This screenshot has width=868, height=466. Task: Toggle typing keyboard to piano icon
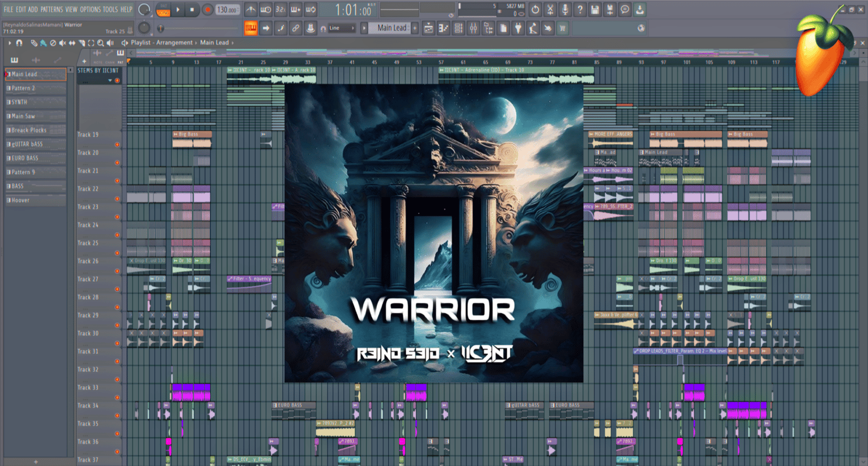click(x=251, y=28)
